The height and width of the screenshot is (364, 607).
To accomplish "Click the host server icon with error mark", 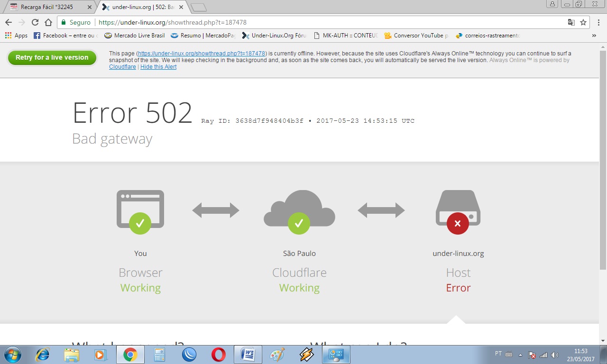I will [x=458, y=211].
